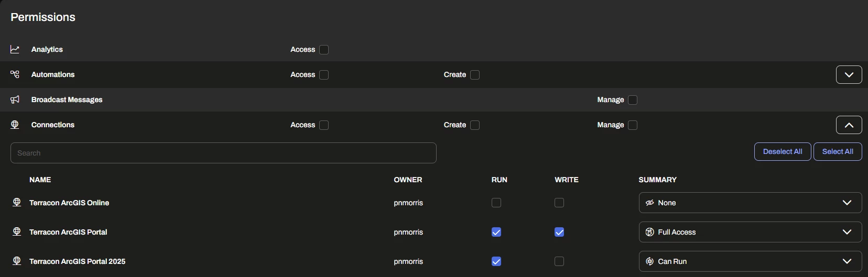Click the NAME column header
The width and height of the screenshot is (868, 277).
[x=40, y=180]
